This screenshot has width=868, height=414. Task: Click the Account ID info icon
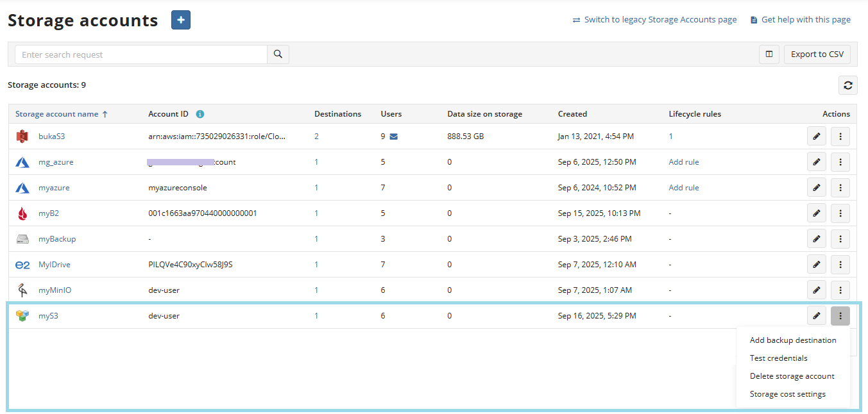tap(200, 114)
